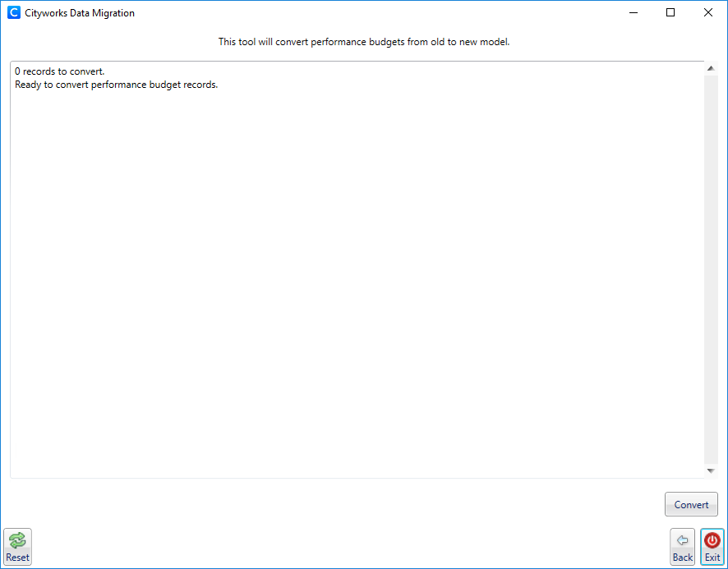Click the 'Reset' text label
Image resolution: width=728 pixels, height=569 pixels.
coord(17,558)
